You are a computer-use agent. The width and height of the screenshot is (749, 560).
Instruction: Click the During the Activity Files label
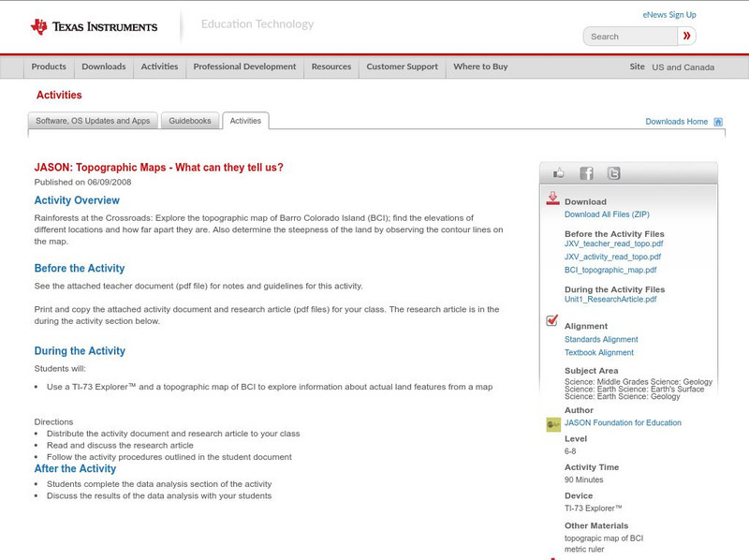[x=615, y=289]
